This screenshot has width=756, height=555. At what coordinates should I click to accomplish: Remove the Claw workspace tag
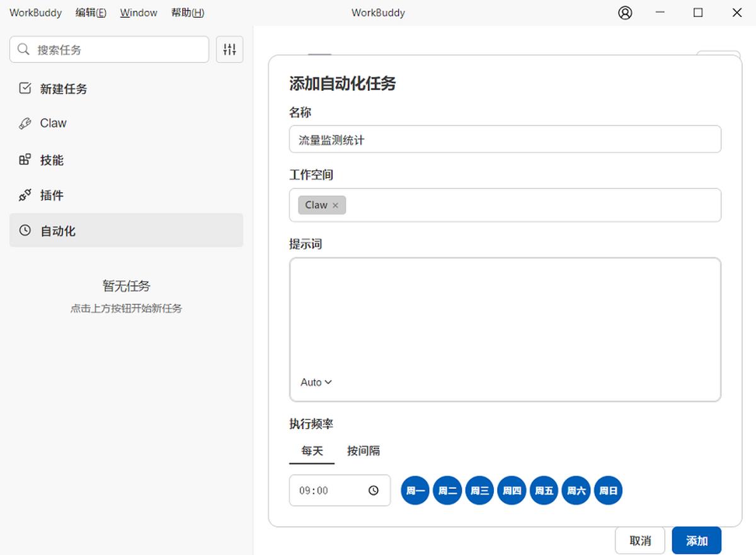[335, 205]
